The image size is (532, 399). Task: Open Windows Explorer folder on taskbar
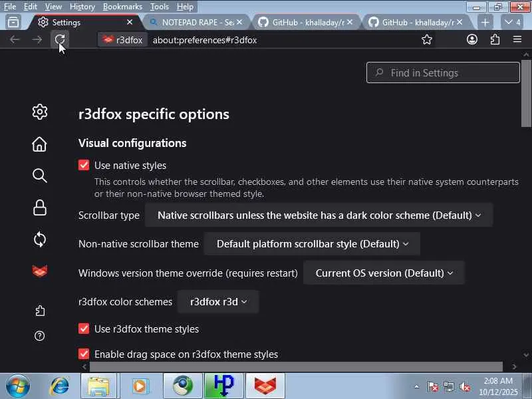coord(98,386)
